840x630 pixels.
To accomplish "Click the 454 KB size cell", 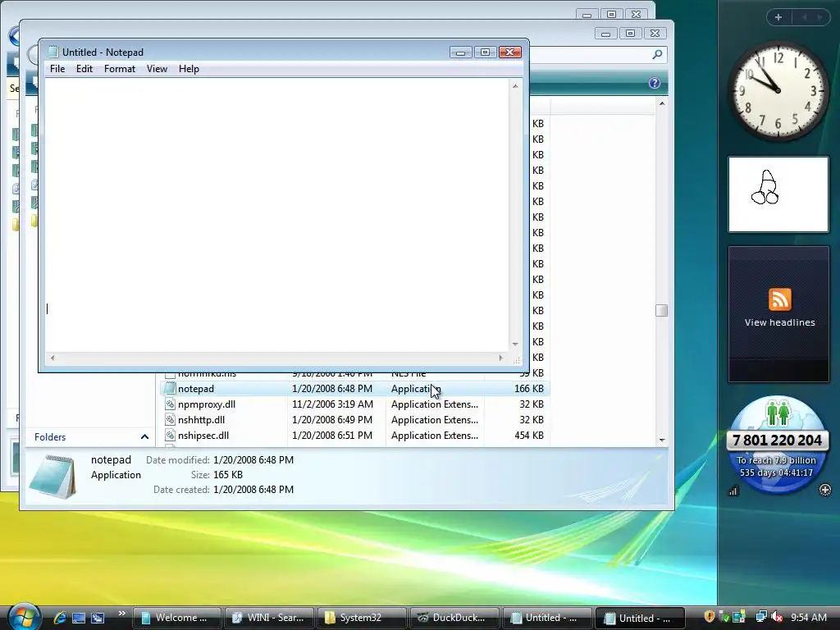I will click(x=529, y=435).
